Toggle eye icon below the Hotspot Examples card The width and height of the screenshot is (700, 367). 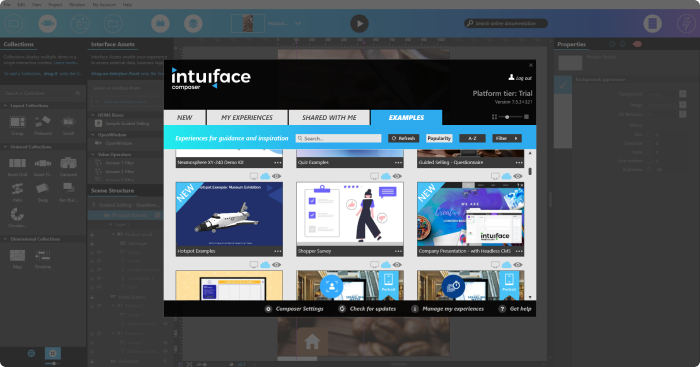[276, 265]
